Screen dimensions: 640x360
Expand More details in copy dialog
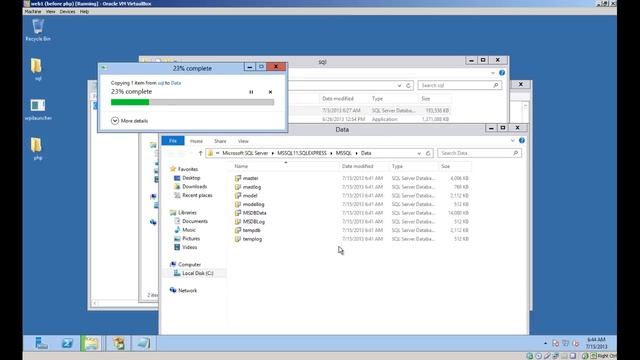pos(129,121)
